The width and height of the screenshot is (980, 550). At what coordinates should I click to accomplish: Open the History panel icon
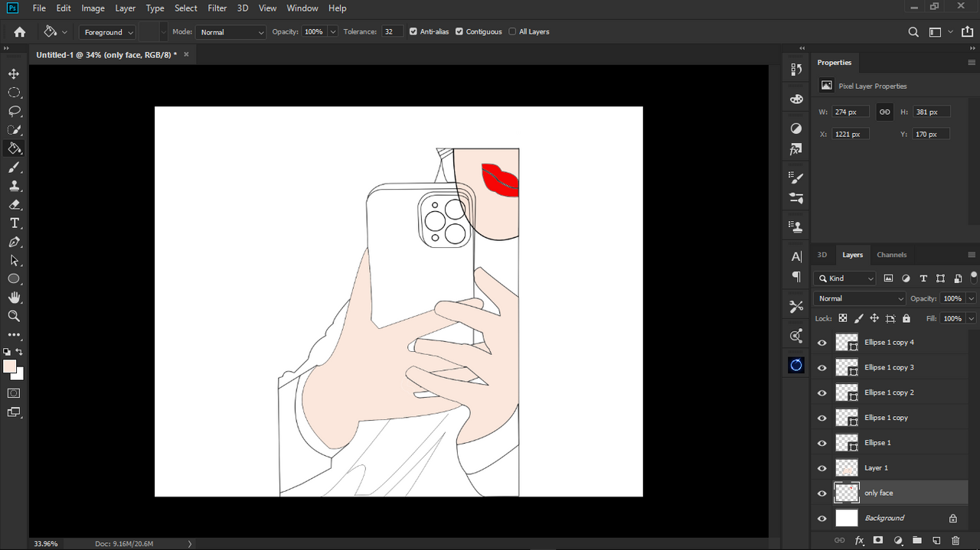[x=796, y=70]
